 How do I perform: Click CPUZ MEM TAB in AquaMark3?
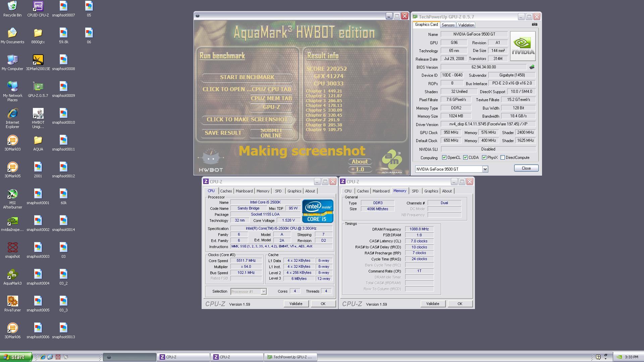pyautogui.click(x=271, y=99)
